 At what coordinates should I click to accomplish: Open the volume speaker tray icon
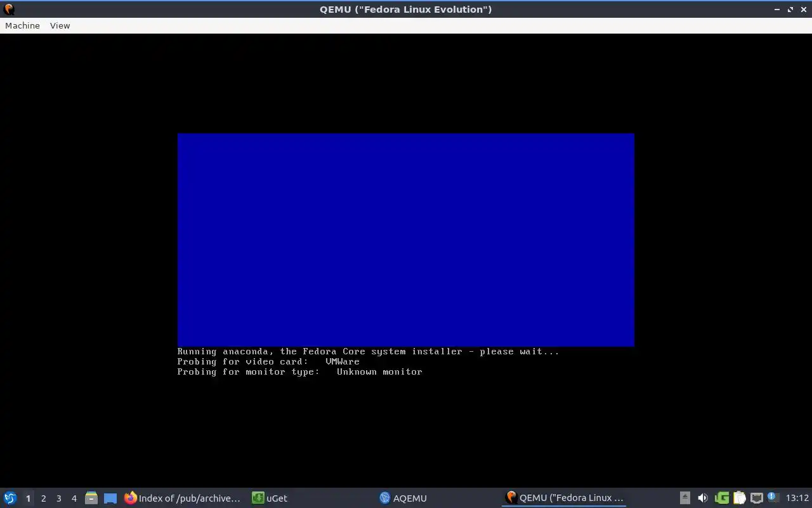click(702, 498)
